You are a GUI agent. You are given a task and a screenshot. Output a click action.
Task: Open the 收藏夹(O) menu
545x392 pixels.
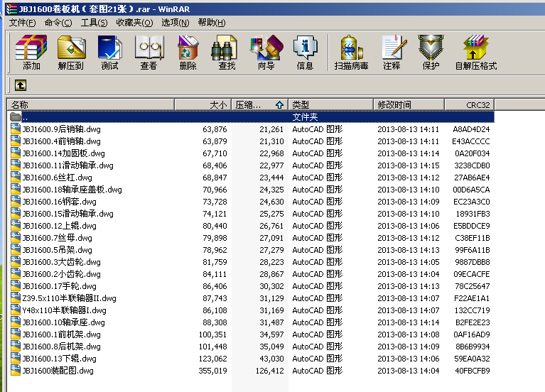click(x=134, y=23)
